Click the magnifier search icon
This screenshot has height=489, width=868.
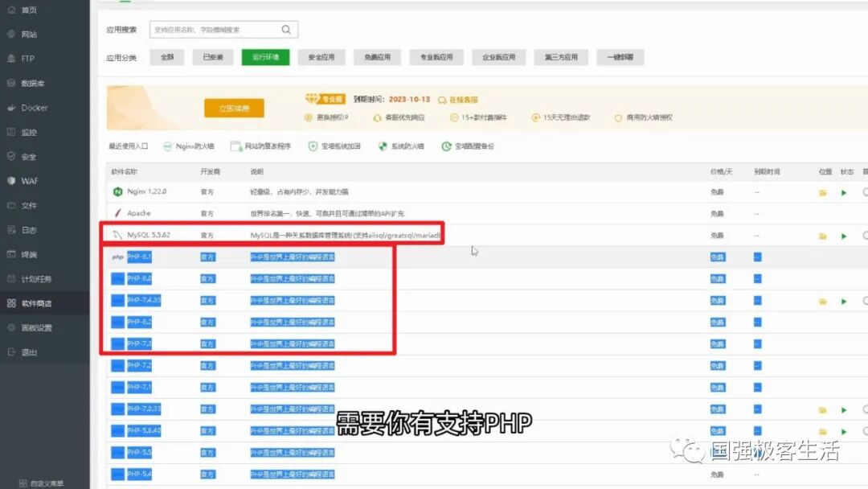(x=286, y=29)
